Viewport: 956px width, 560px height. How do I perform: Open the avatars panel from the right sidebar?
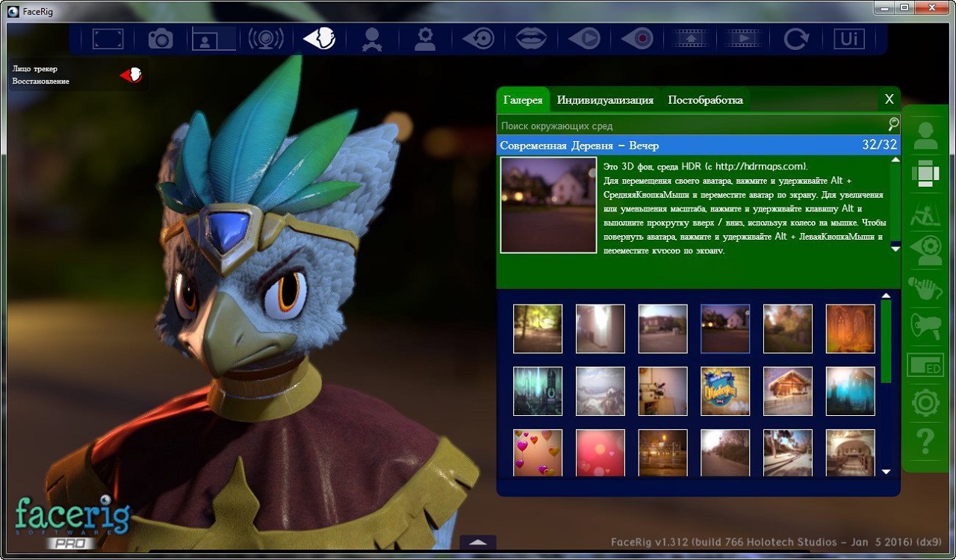pyautogui.click(x=925, y=135)
